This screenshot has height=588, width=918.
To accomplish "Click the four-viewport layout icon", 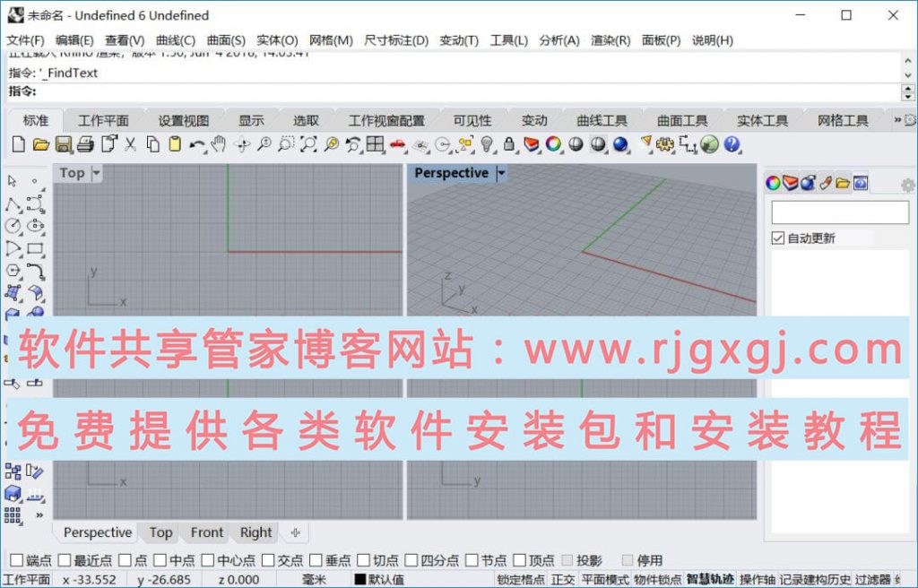I will click(x=375, y=144).
